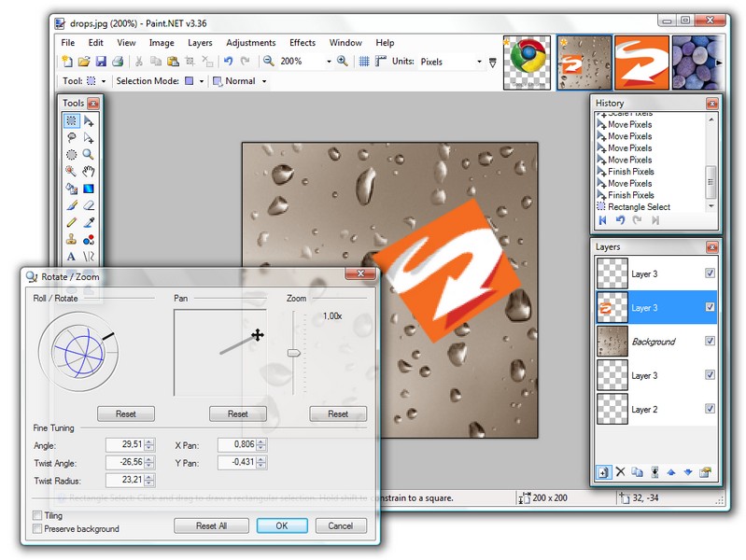
Task: Click Move Layer Down blue arrow
Action: pos(688,472)
